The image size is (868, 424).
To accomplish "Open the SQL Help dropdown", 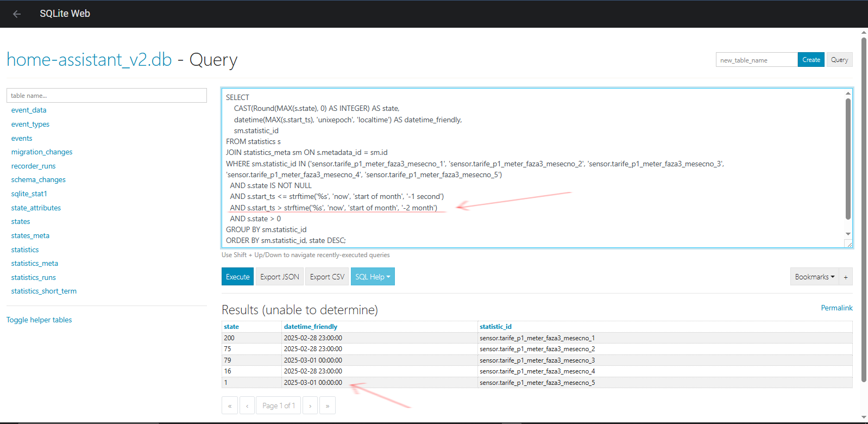I will tap(373, 277).
